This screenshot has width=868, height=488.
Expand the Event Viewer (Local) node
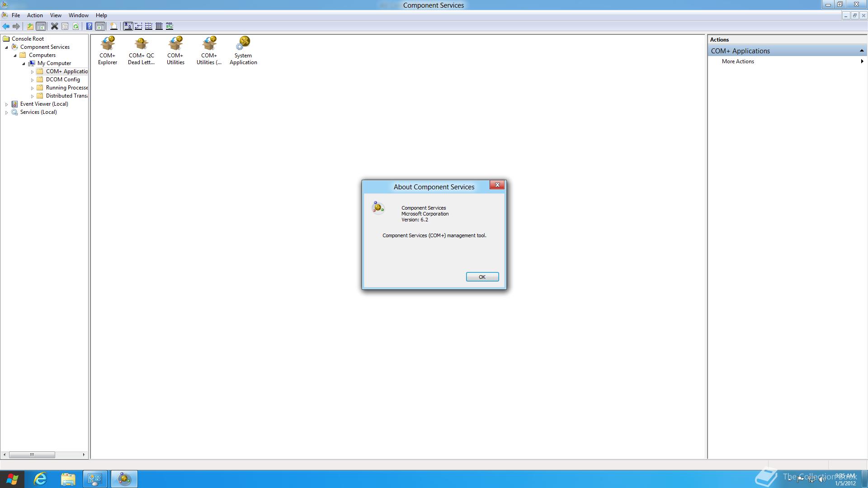point(7,104)
